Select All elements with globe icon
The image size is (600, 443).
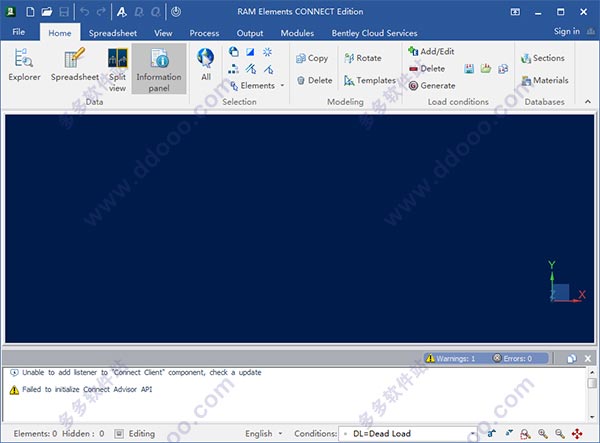(x=206, y=64)
